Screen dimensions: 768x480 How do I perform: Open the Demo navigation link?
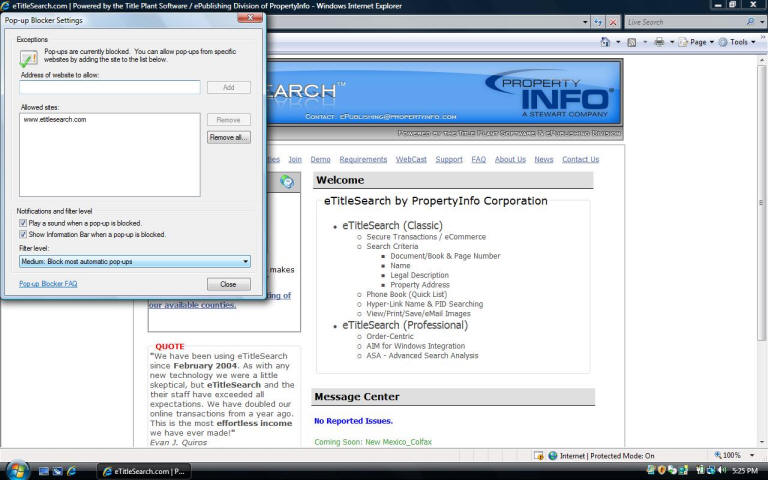(x=320, y=160)
